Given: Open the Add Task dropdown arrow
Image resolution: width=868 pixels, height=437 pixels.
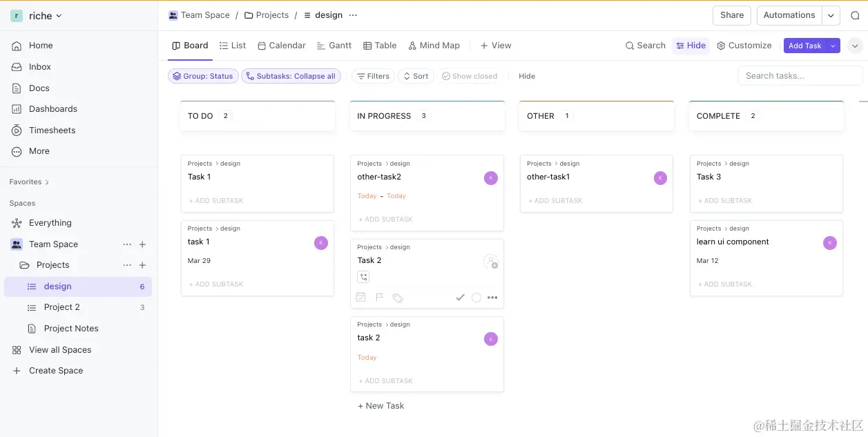Looking at the screenshot, I should coord(833,46).
